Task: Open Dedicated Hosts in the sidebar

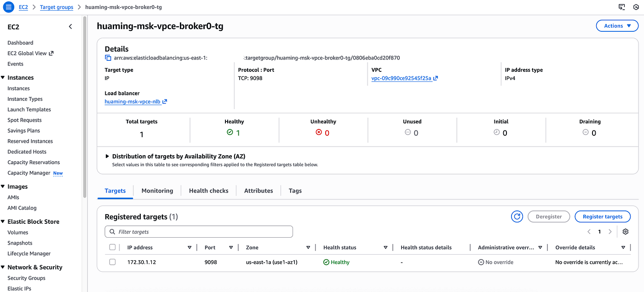Action: [x=27, y=152]
